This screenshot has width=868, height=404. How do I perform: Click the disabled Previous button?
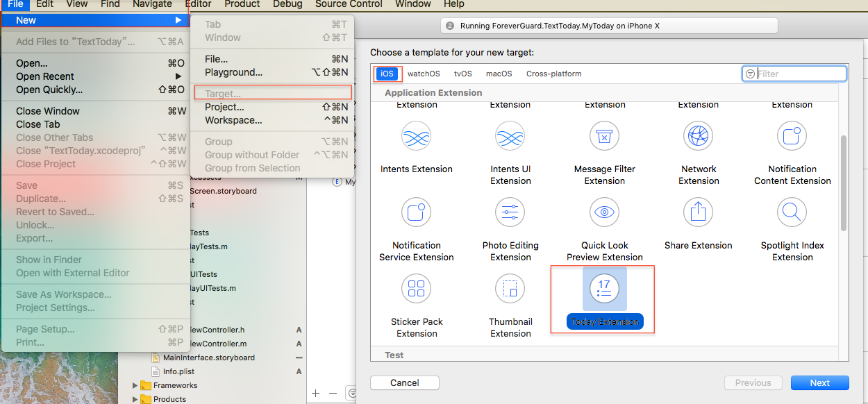click(753, 382)
